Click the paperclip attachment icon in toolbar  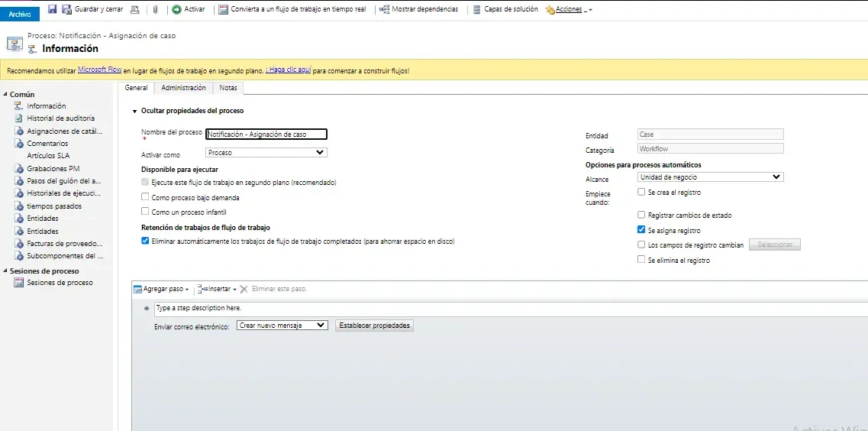155,9
